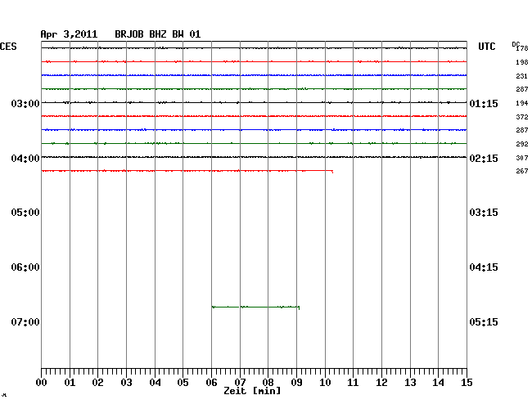This screenshot has width=532, height=404.
Task: Click the left time label 07:00
Action: (25, 322)
